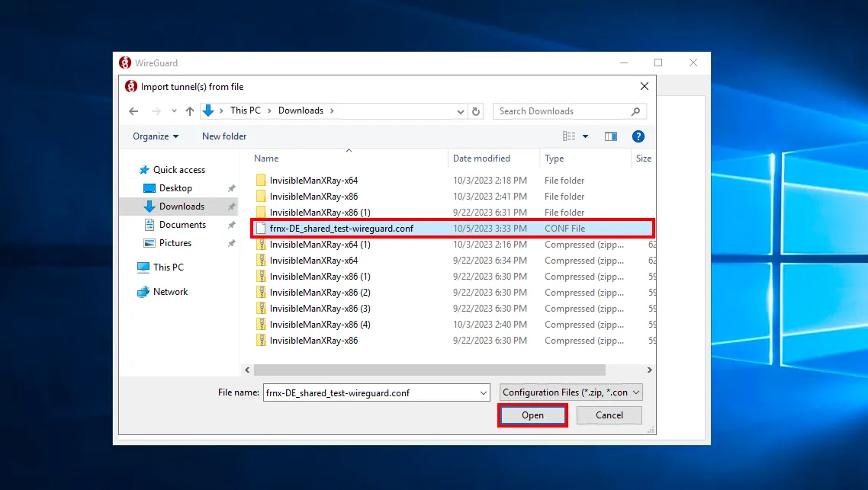This screenshot has width=868, height=490.
Task: Select Downloads in the navigation pane
Action: (x=182, y=207)
